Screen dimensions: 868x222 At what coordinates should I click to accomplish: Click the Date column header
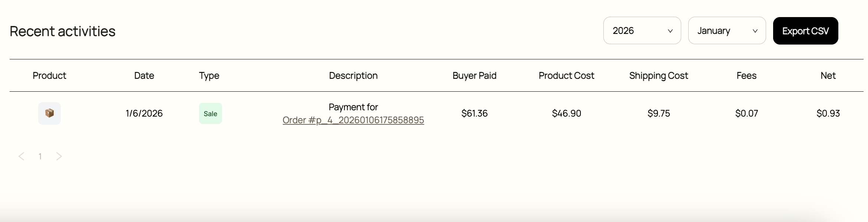pos(144,76)
